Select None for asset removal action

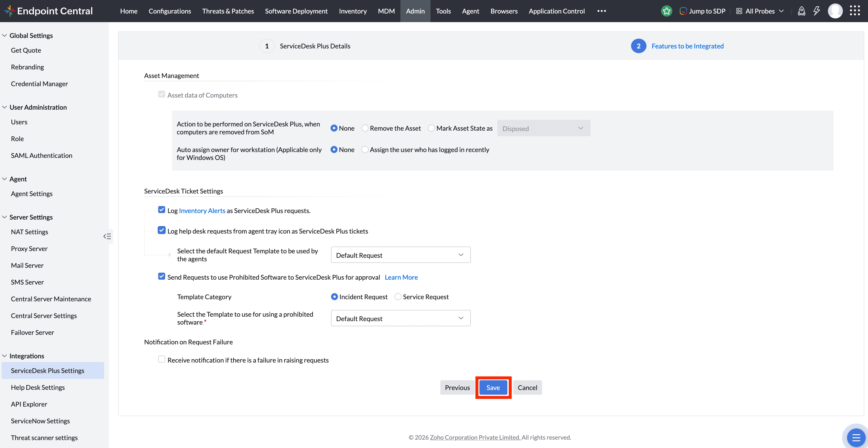click(x=334, y=128)
